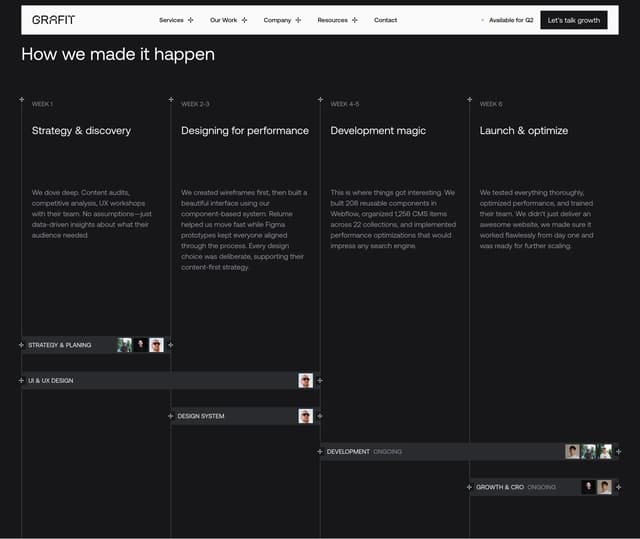Open the Our Work menu

click(x=223, y=20)
